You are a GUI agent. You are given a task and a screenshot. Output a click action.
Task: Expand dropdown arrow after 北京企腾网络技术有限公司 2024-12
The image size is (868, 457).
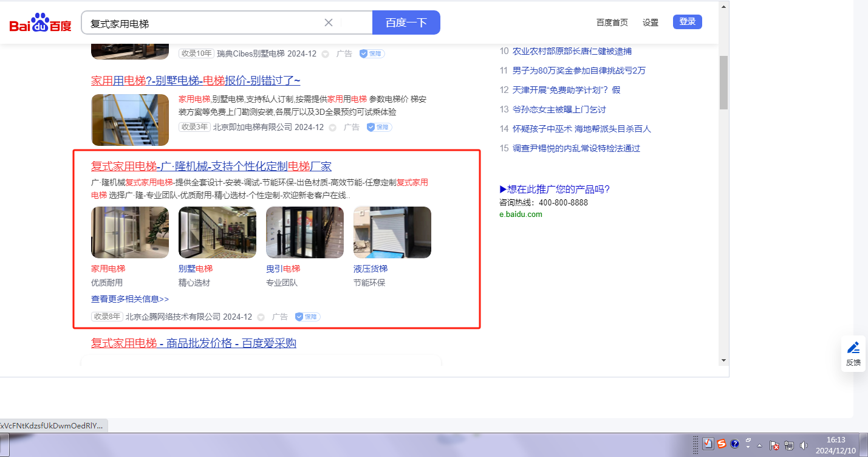pos(261,317)
